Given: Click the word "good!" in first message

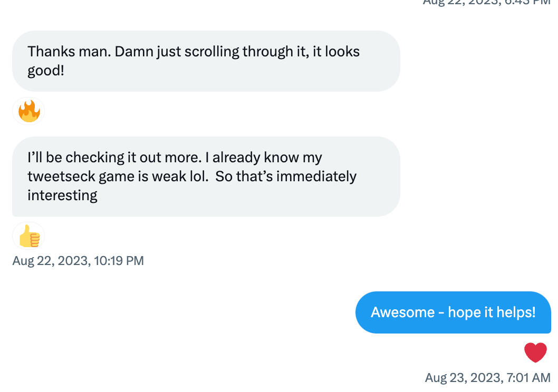Looking at the screenshot, I should 46,71.
